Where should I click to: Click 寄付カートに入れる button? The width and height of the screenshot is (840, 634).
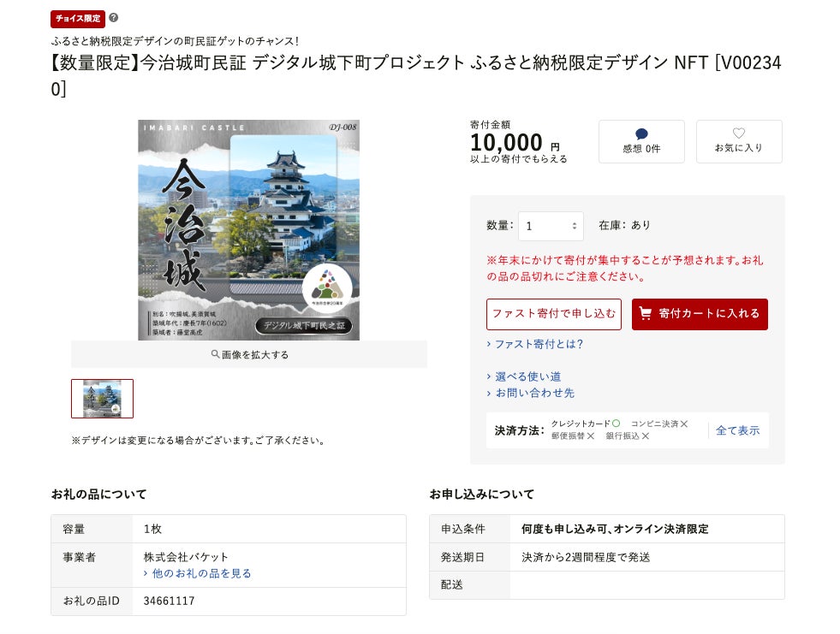point(700,314)
